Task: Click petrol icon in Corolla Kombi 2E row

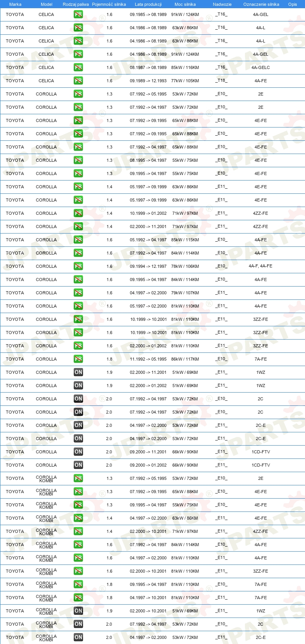Action: pos(78,478)
